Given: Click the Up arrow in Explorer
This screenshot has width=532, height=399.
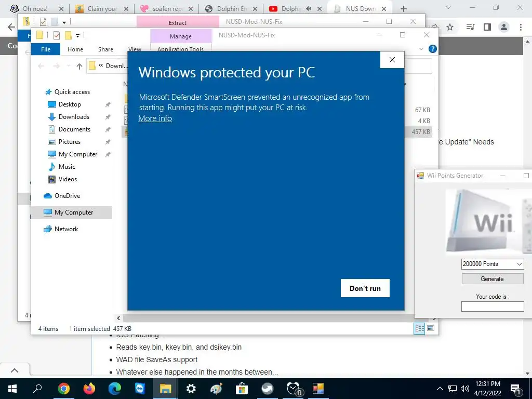Looking at the screenshot, I should (x=79, y=66).
